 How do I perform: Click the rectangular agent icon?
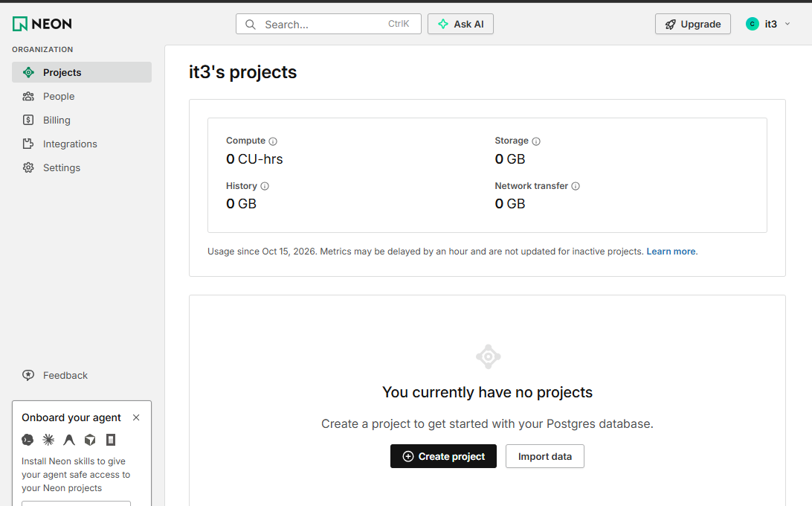point(111,440)
